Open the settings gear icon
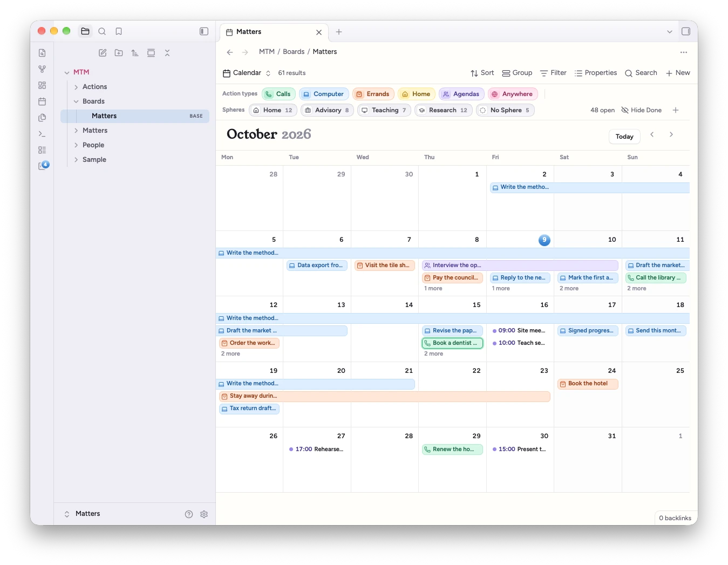Viewport: 728px width, 565px height. point(204,514)
